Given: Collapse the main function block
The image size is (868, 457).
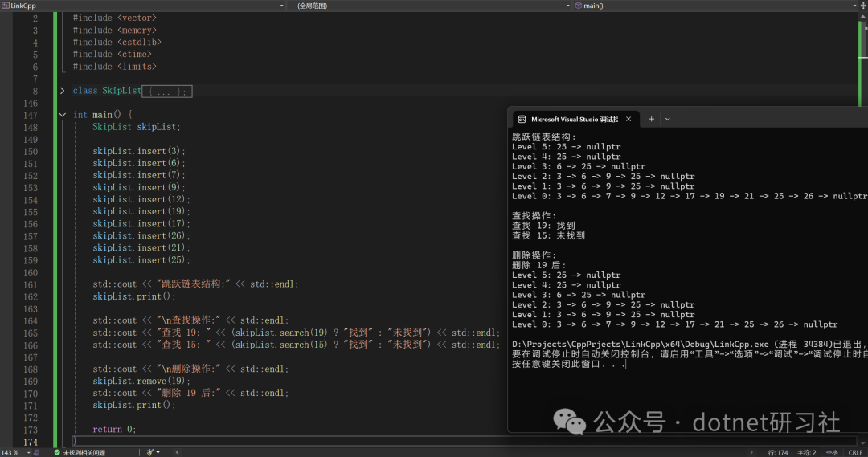Looking at the screenshot, I should [x=62, y=115].
